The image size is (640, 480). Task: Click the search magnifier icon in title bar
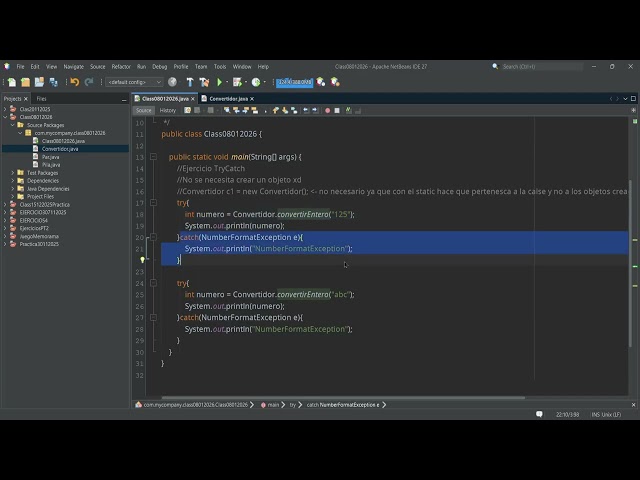495,66
